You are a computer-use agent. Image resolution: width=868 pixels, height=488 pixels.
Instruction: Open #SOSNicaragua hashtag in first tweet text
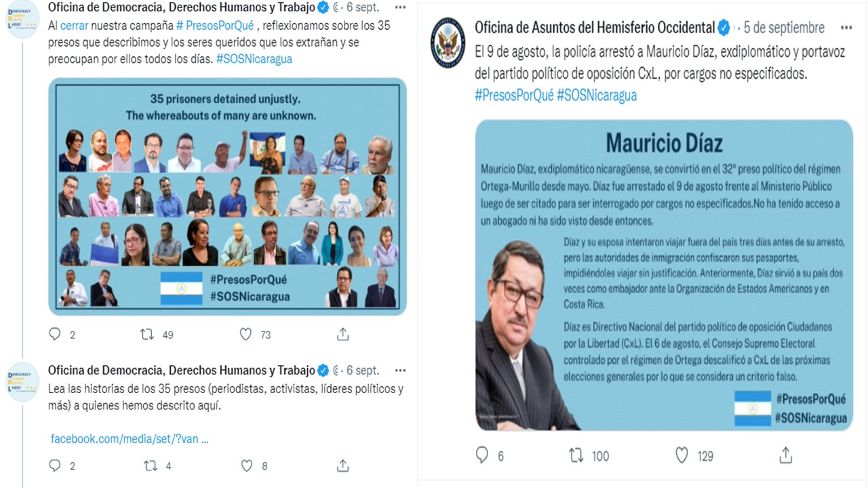coord(254,59)
